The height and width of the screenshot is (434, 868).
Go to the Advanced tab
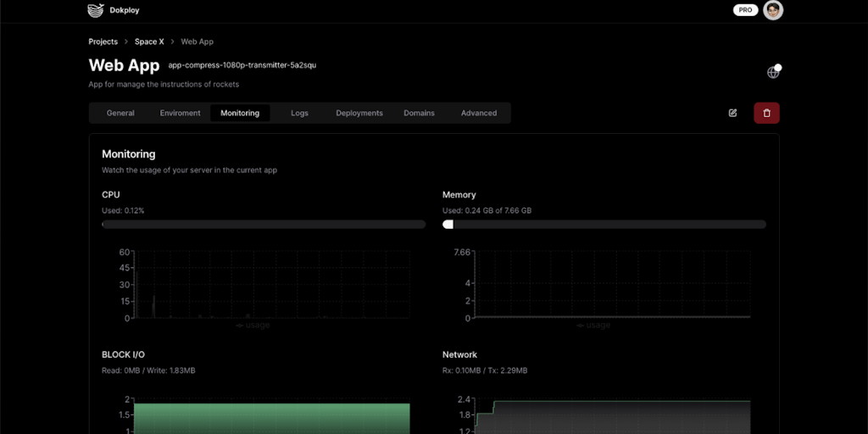pos(479,113)
